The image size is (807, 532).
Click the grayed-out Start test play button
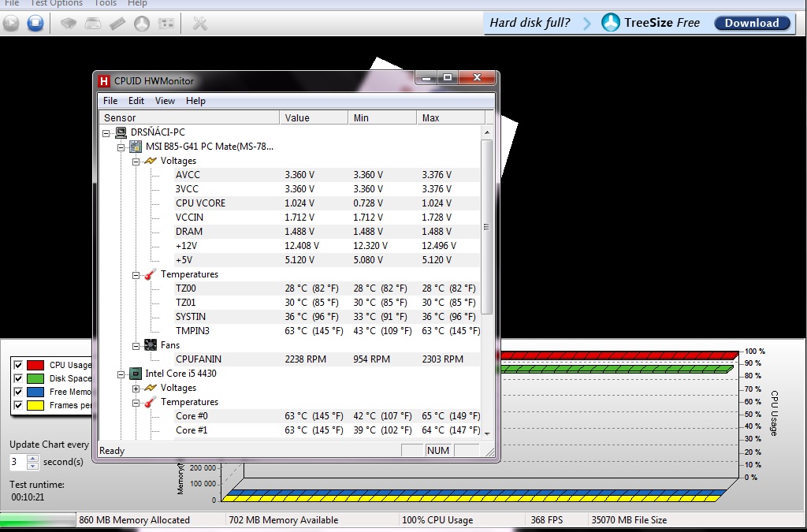pos(10,23)
